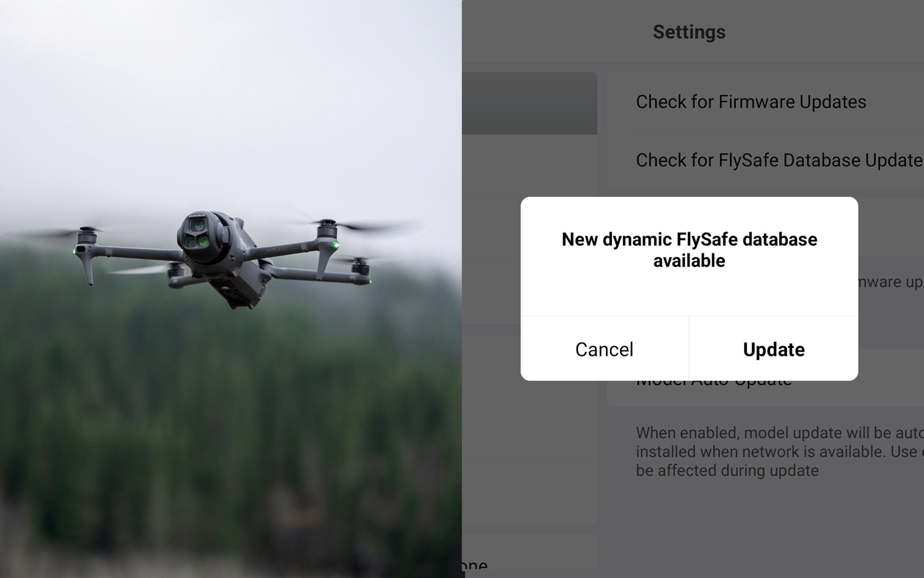Click the Settings header title

coord(689,32)
